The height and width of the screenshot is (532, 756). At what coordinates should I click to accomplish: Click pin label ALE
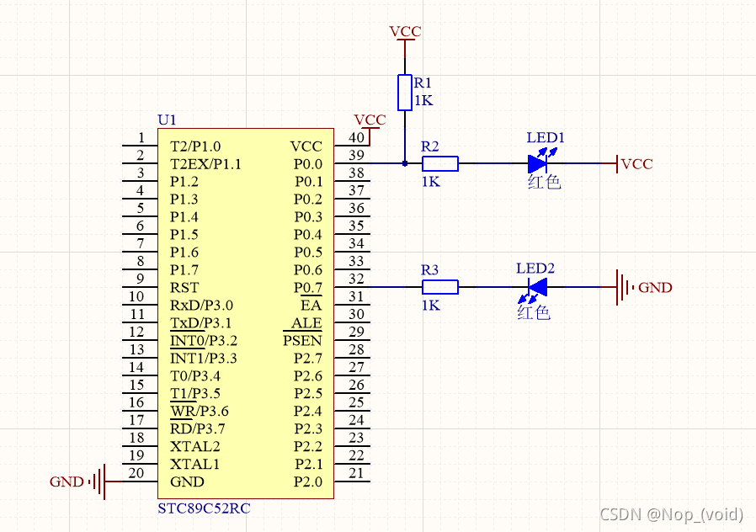click(306, 323)
